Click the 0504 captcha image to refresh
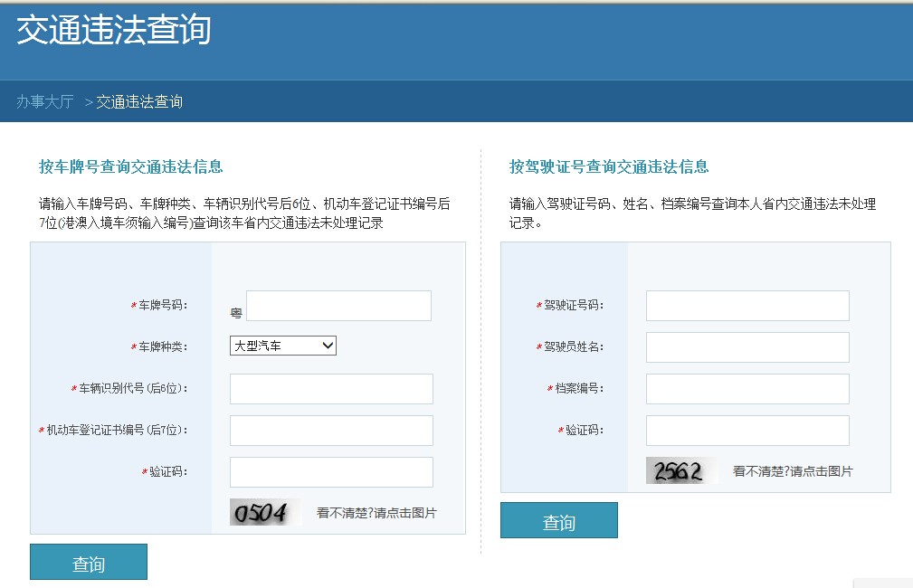 [265, 512]
